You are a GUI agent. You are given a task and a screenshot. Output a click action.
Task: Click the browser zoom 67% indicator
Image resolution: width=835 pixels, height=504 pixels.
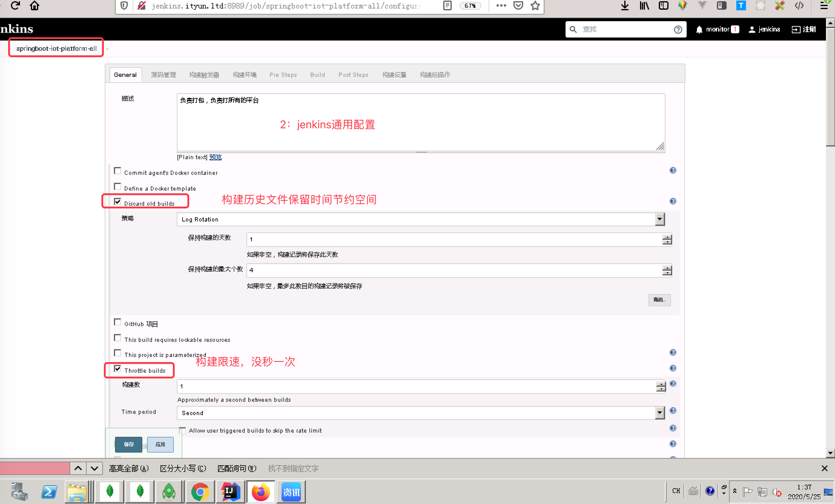point(470,6)
